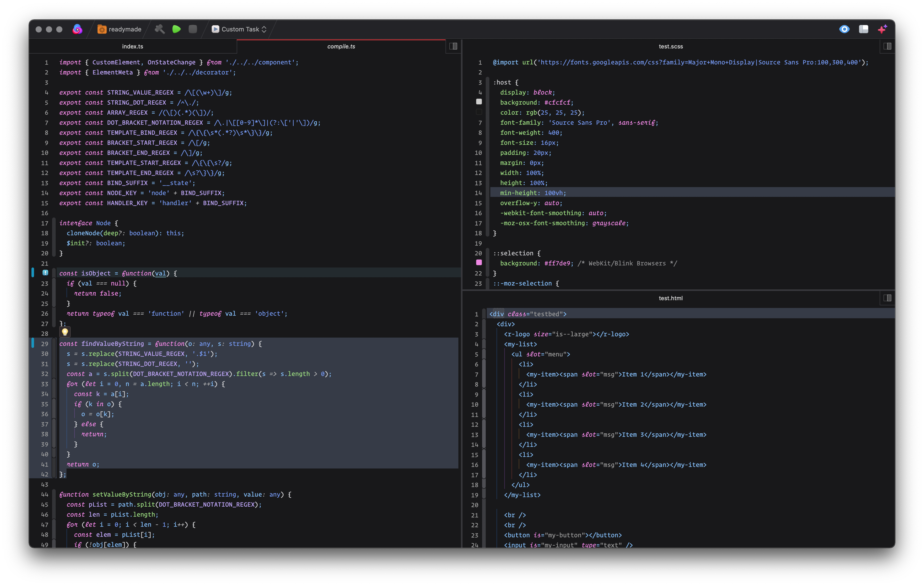The image size is (924, 586).
Task: Click the pink sparkles assistant icon
Action: point(882,29)
